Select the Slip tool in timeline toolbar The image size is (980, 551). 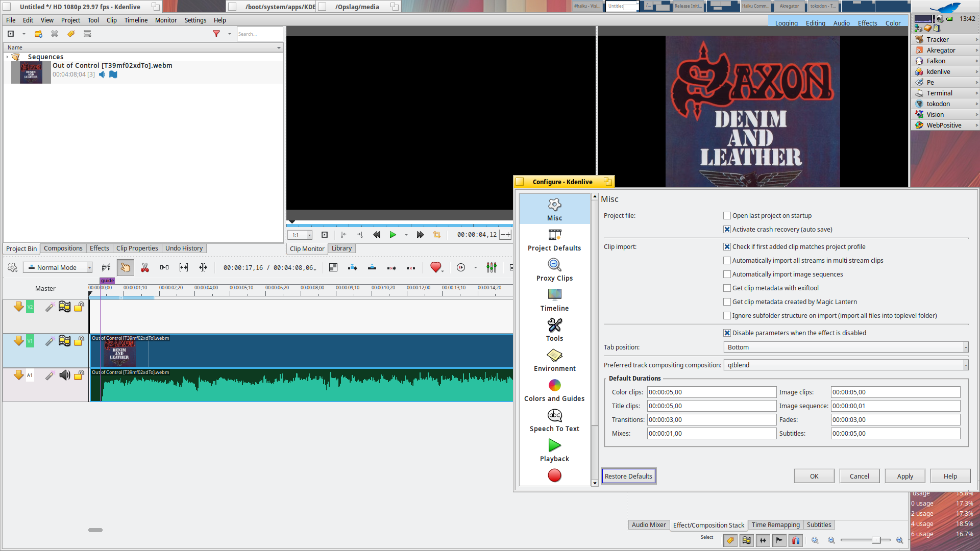[x=184, y=267]
